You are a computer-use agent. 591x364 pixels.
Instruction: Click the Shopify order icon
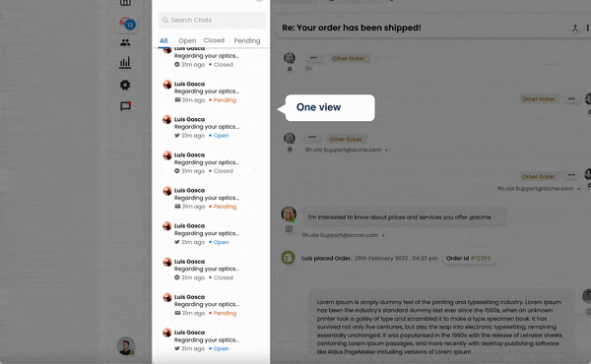tap(289, 258)
